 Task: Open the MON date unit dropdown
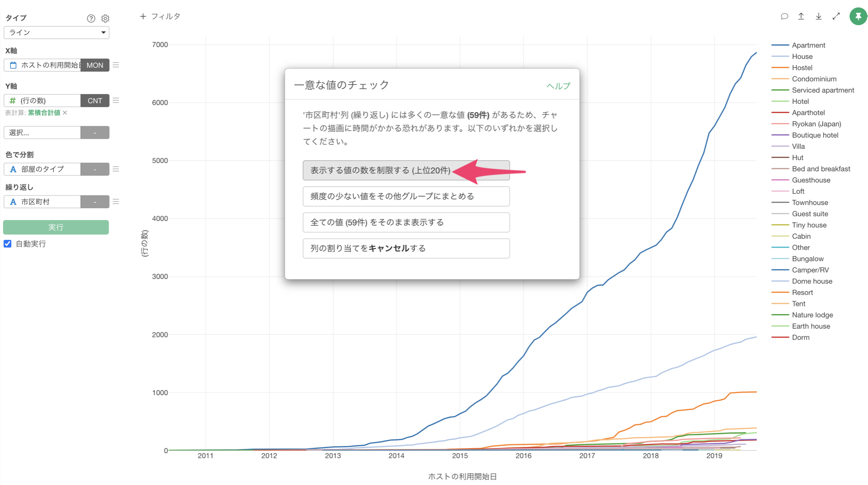[x=95, y=65]
